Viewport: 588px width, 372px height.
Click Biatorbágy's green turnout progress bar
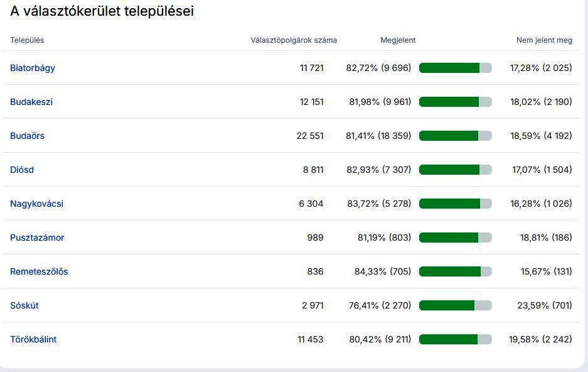(x=455, y=68)
